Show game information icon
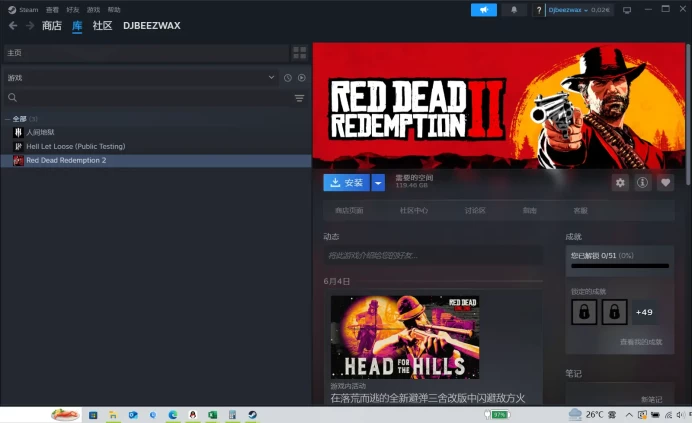 [x=643, y=182]
